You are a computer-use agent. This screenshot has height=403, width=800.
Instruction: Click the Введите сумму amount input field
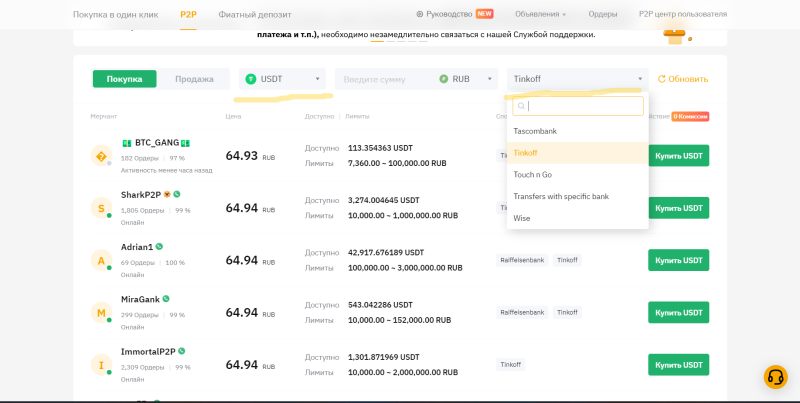click(385, 79)
